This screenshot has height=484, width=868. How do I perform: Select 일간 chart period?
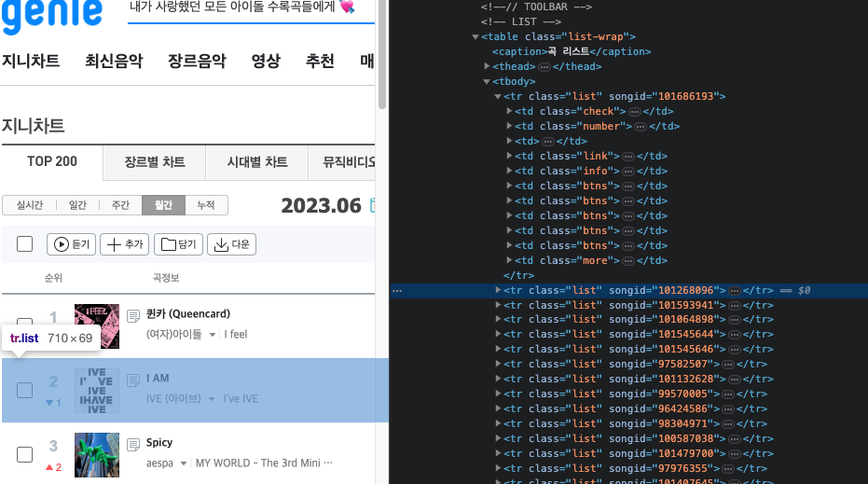tap(77, 205)
